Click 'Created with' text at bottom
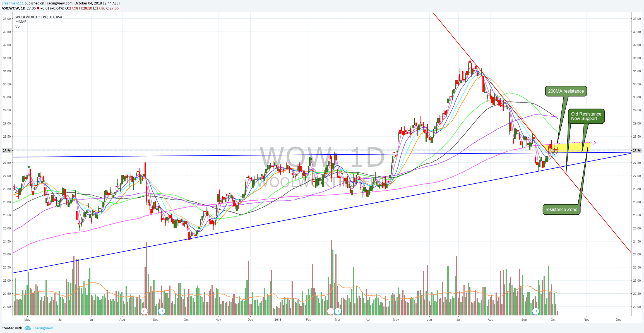 click(12, 328)
